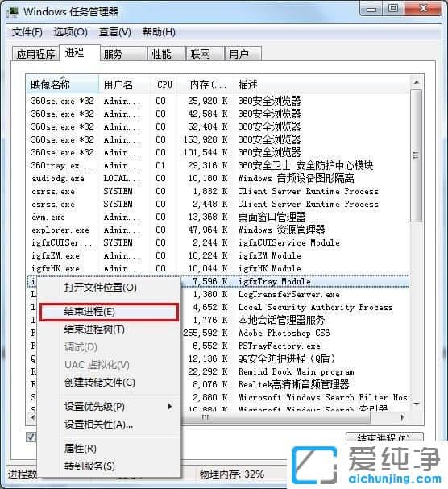Select the igfxCUISer... process row
Screen dimensions: 448x489
click(218, 242)
